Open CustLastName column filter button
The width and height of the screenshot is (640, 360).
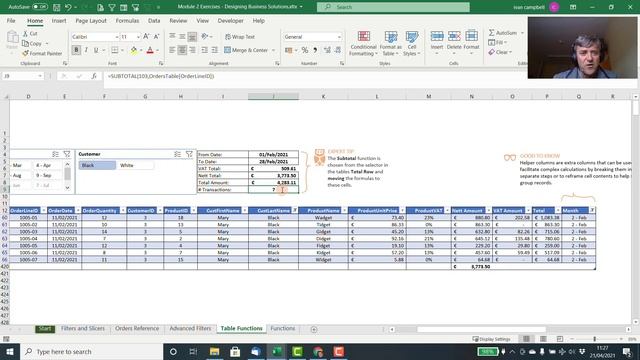pos(295,210)
